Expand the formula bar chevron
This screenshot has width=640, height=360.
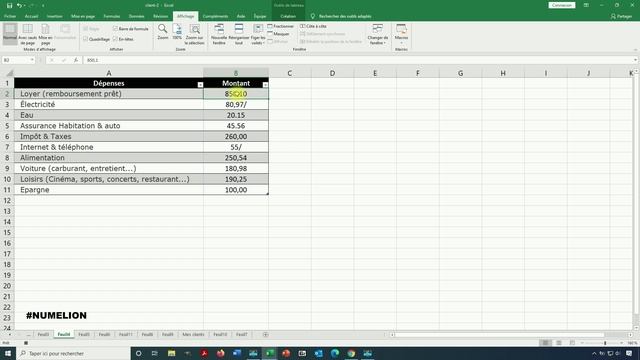point(635,60)
